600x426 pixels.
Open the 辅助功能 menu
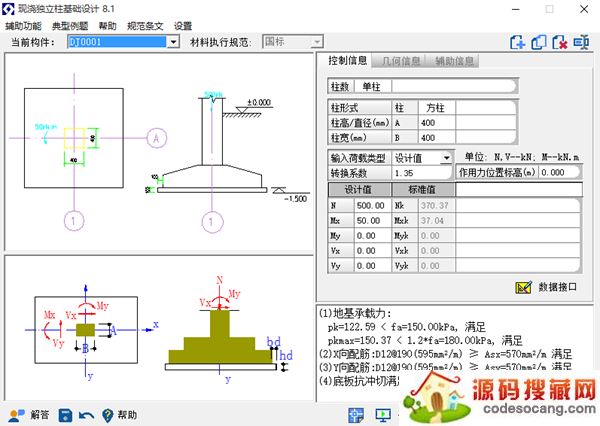23,26
